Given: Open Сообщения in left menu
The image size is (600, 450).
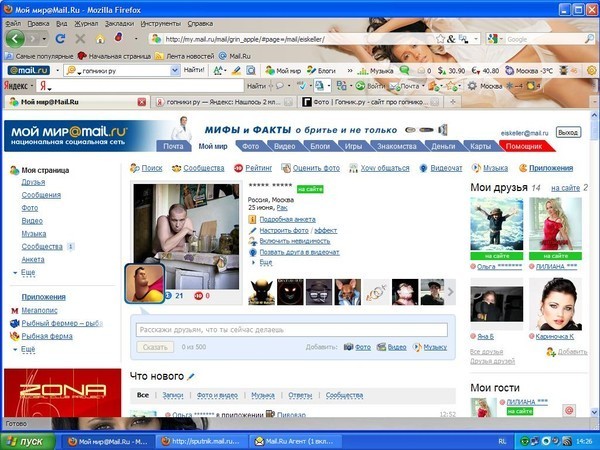Looking at the screenshot, I should click(x=41, y=195).
